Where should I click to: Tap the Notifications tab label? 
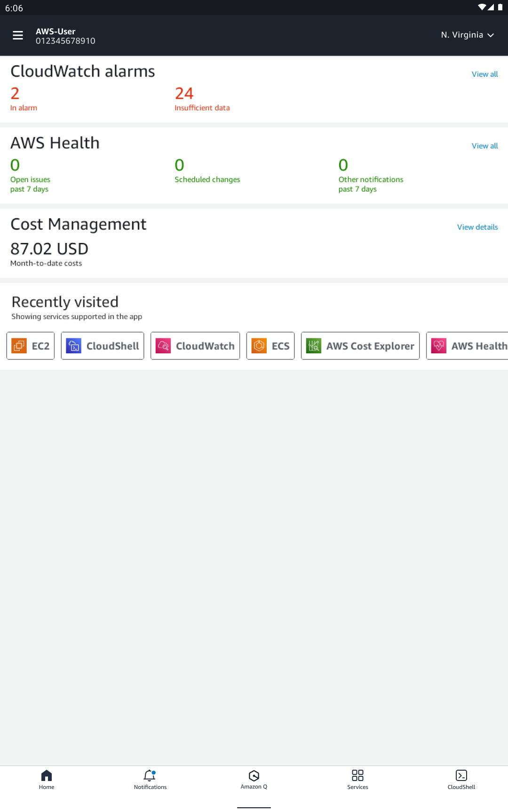coord(150,787)
